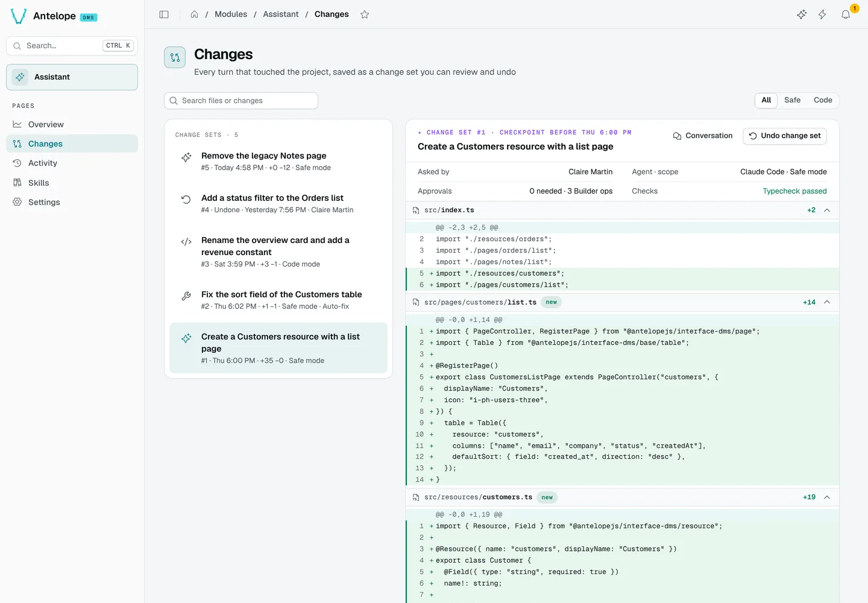The image size is (868, 603).
Task: Open the Settings page
Action: point(72,202)
